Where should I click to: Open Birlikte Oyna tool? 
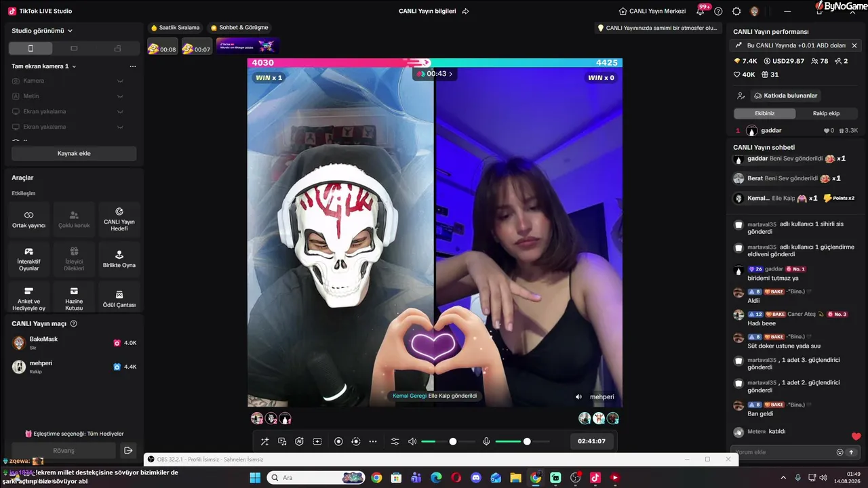(x=119, y=259)
